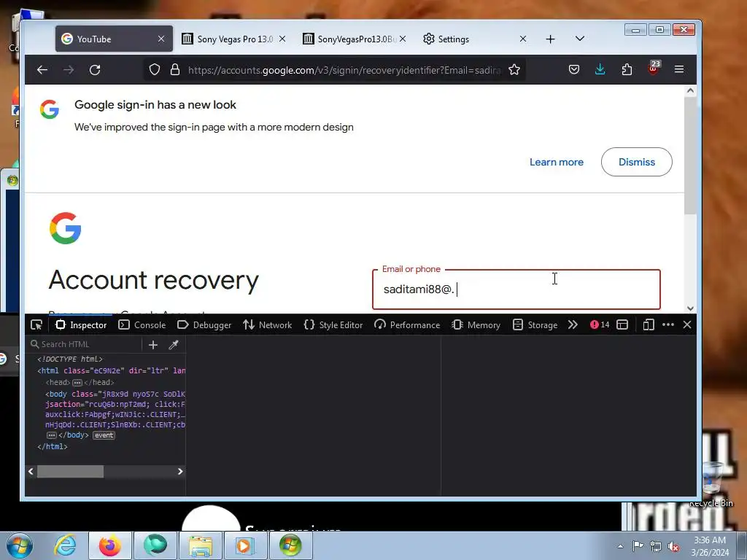The image size is (747, 560).
Task: Open the Firefox hamburger menu
Action: click(679, 70)
